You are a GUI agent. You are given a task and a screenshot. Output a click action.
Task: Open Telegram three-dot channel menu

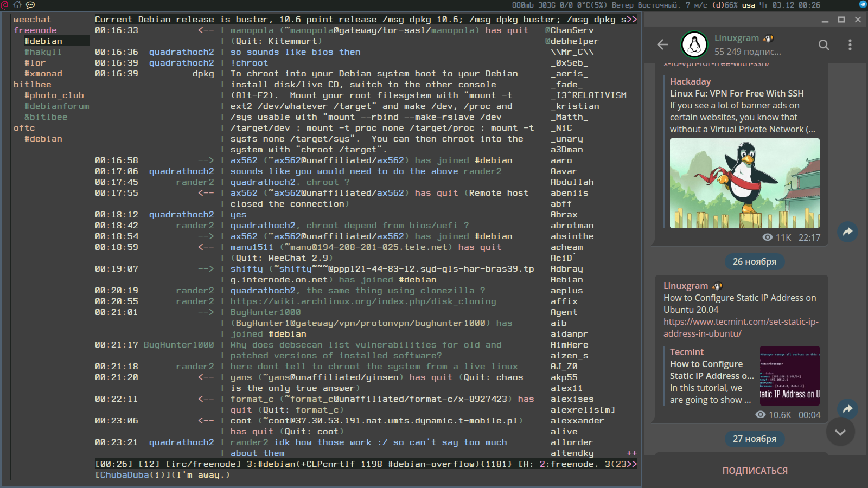coord(850,44)
